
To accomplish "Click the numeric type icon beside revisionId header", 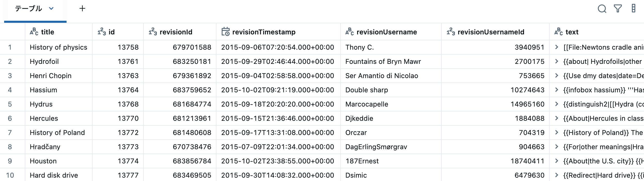I will (x=153, y=32).
